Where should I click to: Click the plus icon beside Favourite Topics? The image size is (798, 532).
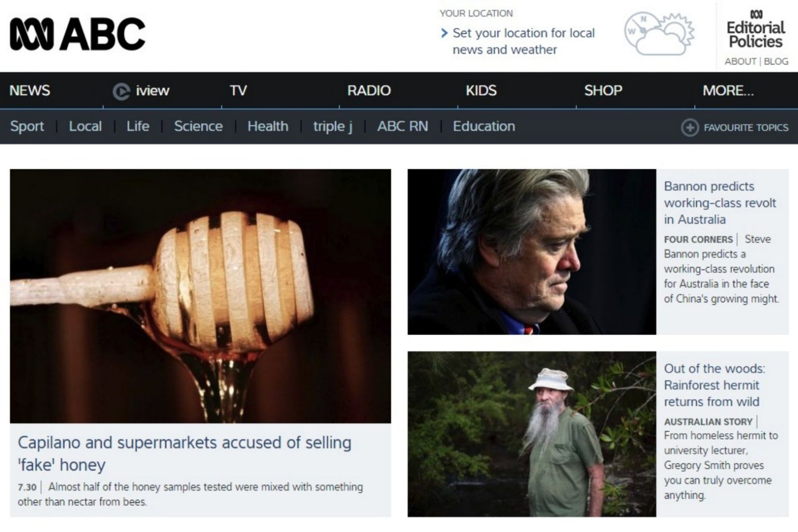[x=689, y=127]
